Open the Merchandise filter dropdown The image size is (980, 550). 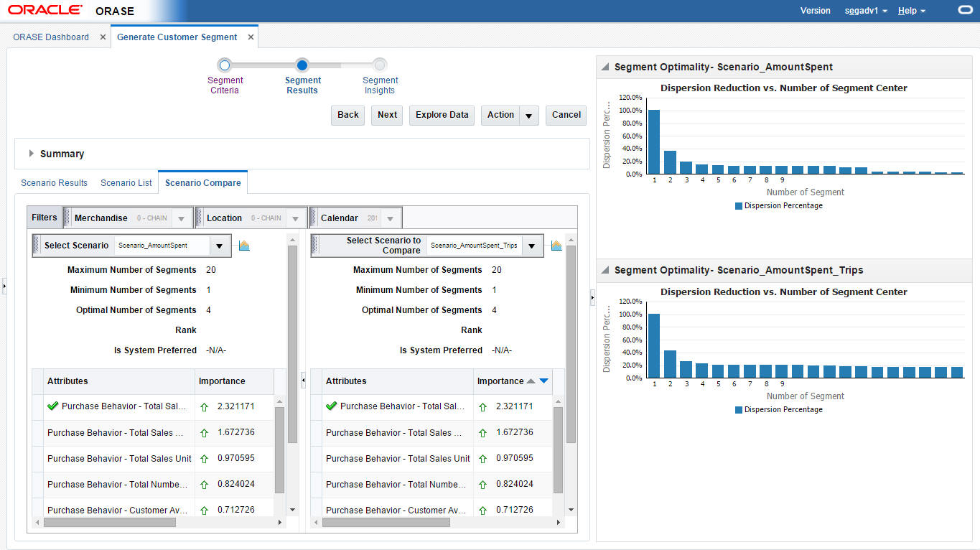click(181, 218)
